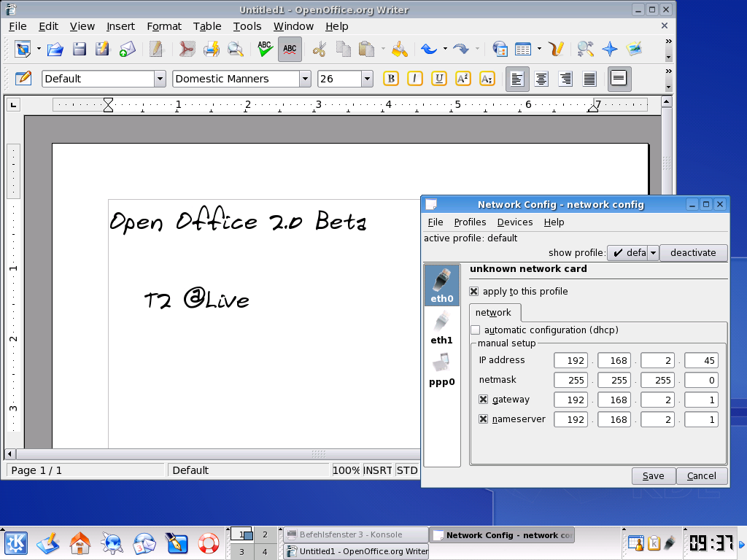This screenshot has width=747, height=560.
Task: Insert a table with the Table icon
Action: click(523, 49)
